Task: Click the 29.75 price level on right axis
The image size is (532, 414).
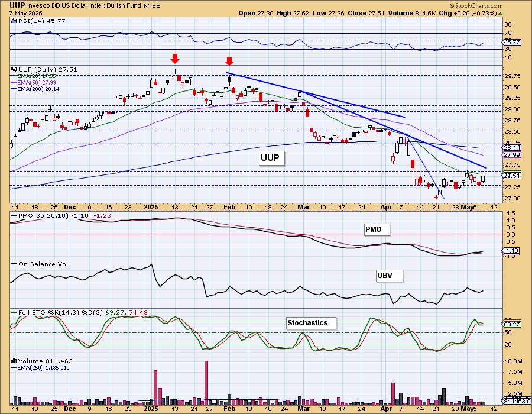Action: tap(512, 76)
